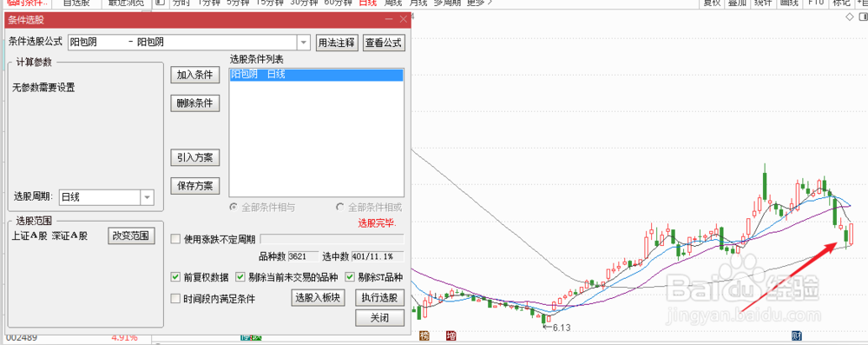Click 统计 in top toolbar
Screen dimensions: 868x345
pyautogui.click(x=762, y=3)
